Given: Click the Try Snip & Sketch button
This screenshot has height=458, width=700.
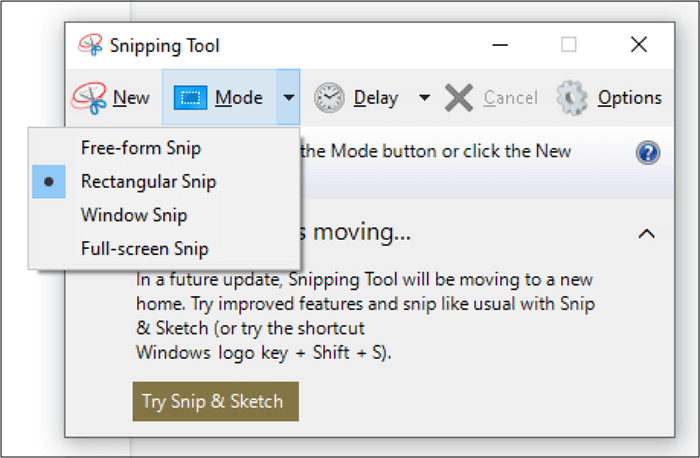Looking at the screenshot, I should pos(215,401).
